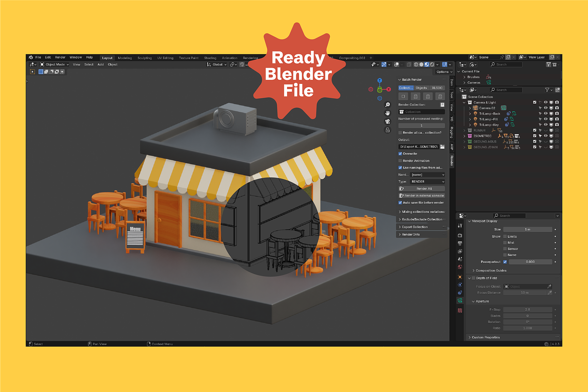Click the pan hand gizmo in viewport
The image size is (588, 392).
(388, 113)
